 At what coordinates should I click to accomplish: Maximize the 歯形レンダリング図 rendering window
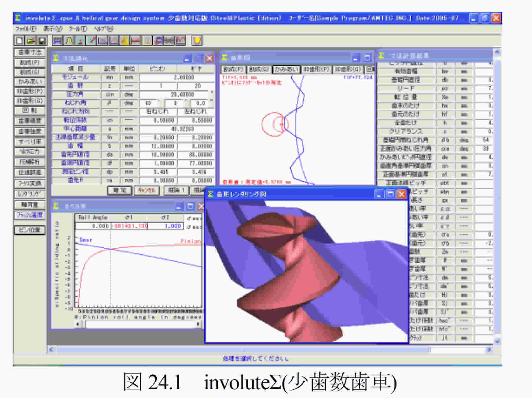[390, 194]
